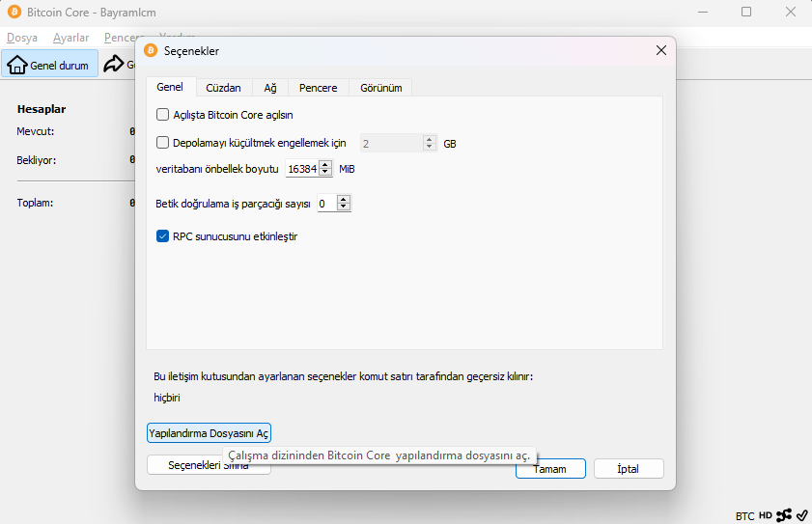Maximize the Bitcoin Core window
Viewport: 812px width, 524px height.
coord(746,12)
